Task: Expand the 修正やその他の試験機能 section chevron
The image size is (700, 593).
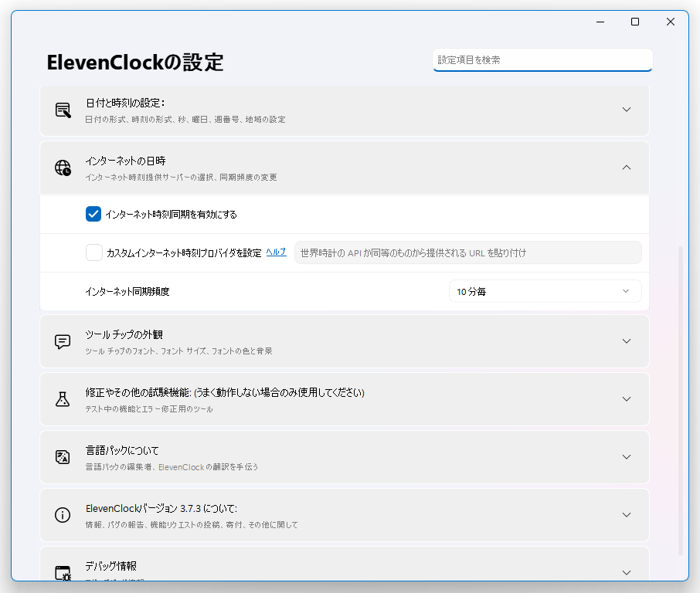Action: [x=627, y=399]
